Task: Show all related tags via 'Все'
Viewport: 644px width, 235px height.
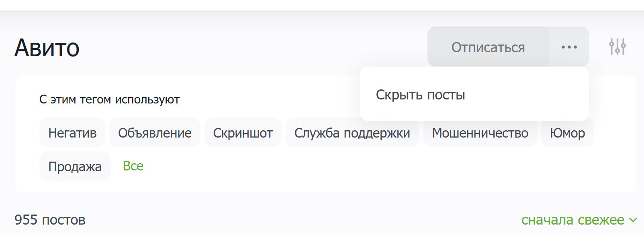Action: [x=133, y=166]
